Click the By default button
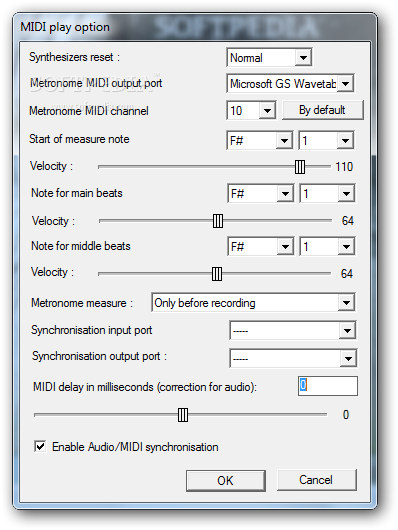This screenshot has height=530, width=398. 322,110
